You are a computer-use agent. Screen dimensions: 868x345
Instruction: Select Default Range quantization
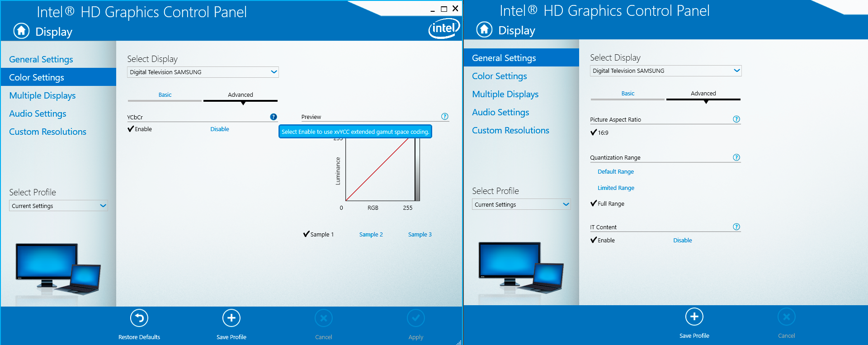click(x=616, y=172)
